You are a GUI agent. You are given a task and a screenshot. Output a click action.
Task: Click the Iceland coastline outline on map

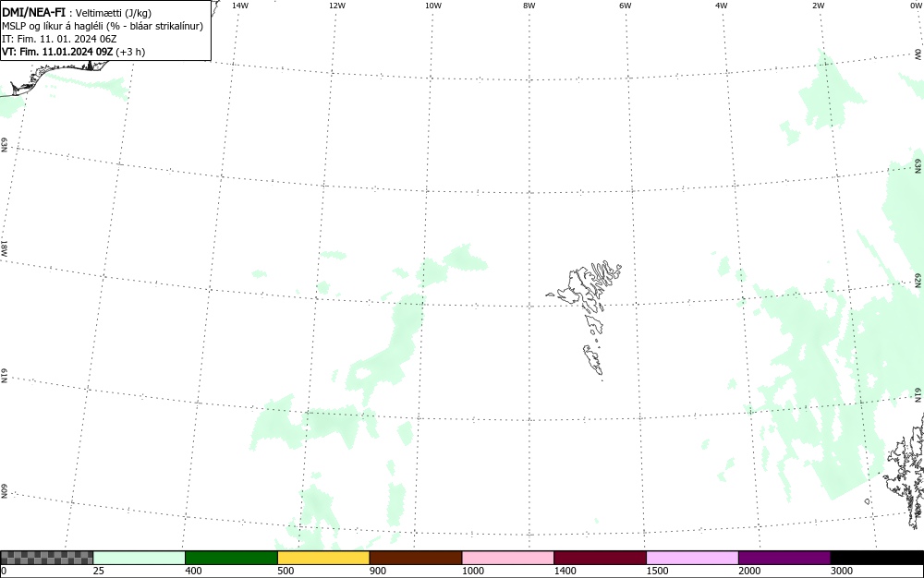(56, 77)
